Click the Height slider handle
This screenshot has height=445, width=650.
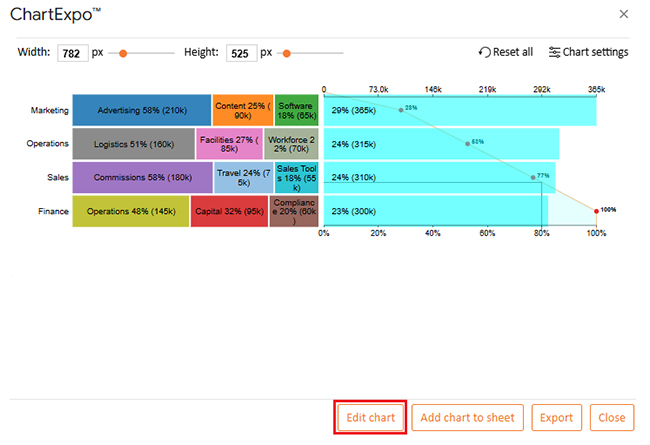[289, 53]
